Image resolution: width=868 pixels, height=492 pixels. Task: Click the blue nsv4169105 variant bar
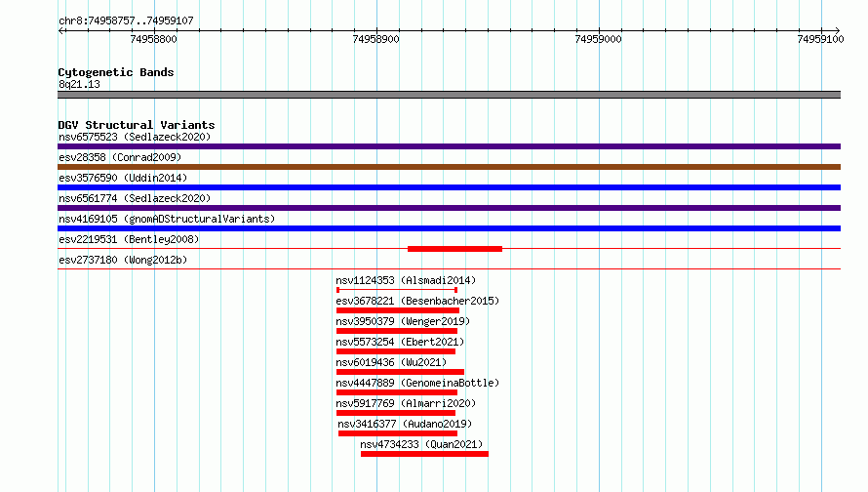(x=449, y=228)
